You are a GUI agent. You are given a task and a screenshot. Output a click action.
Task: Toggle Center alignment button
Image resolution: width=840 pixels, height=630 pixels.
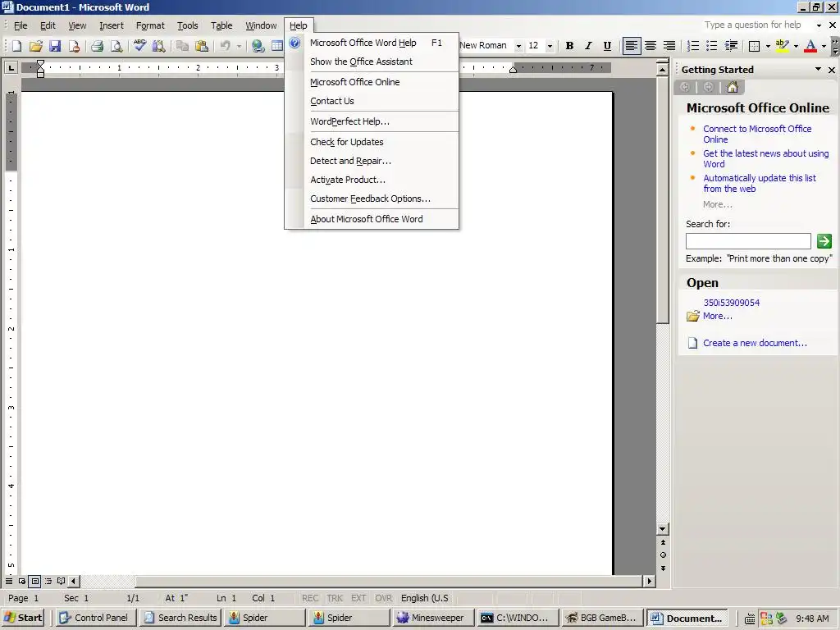point(651,46)
